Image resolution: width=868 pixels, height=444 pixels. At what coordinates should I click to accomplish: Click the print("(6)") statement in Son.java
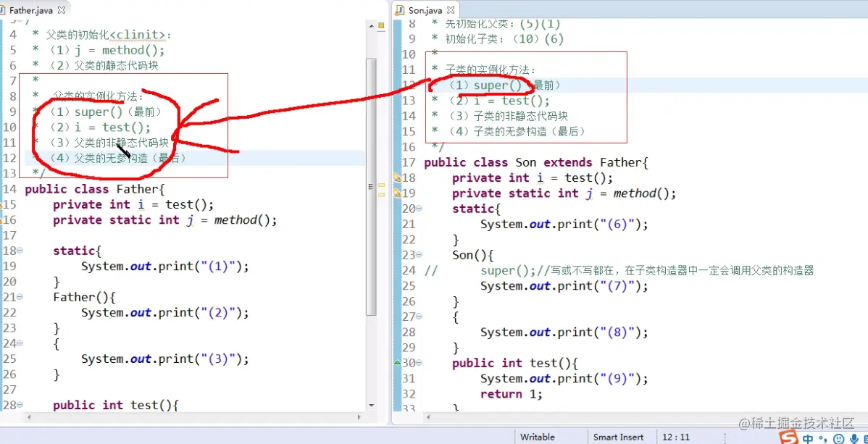564,225
